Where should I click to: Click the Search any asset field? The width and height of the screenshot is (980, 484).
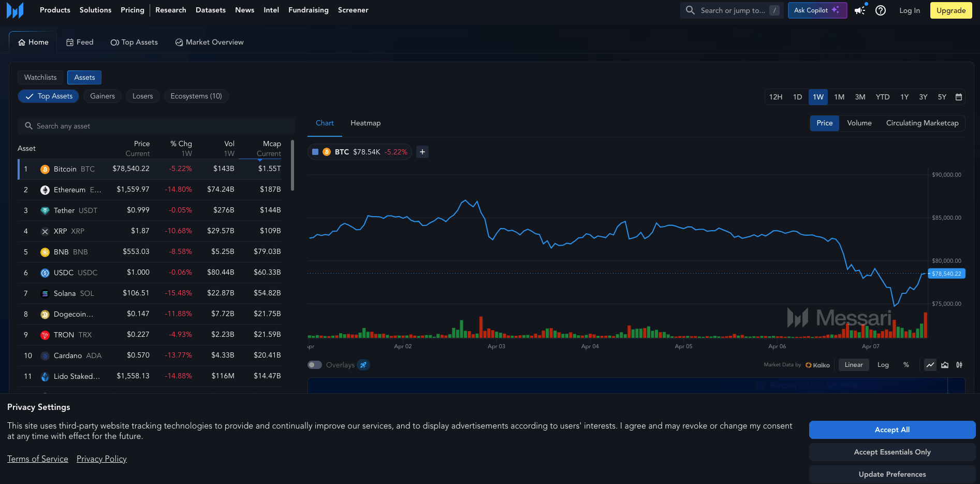[156, 126]
